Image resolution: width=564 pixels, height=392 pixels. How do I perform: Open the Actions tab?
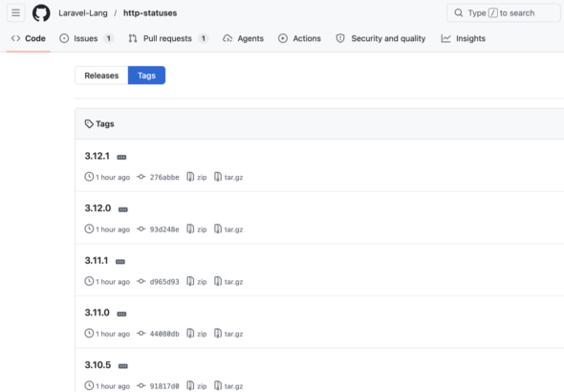pos(299,38)
